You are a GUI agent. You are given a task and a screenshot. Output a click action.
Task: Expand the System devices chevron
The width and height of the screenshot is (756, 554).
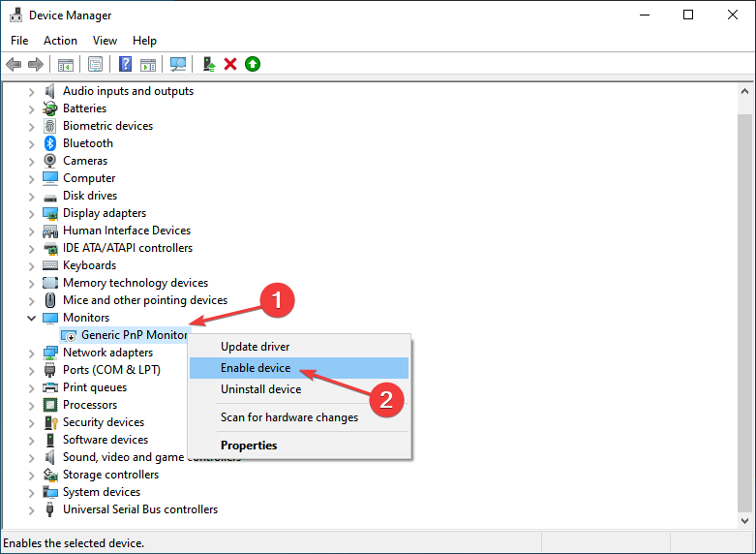point(31,493)
